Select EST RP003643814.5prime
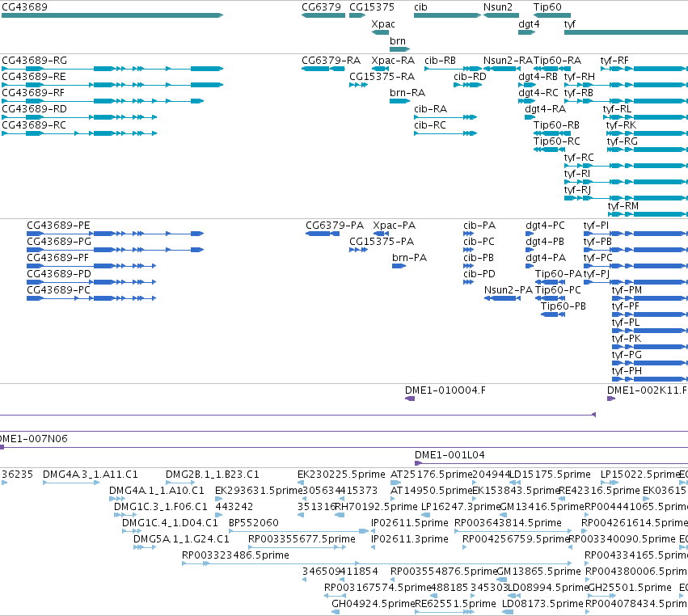This screenshot has height=616, width=688. click(x=513, y=531)
